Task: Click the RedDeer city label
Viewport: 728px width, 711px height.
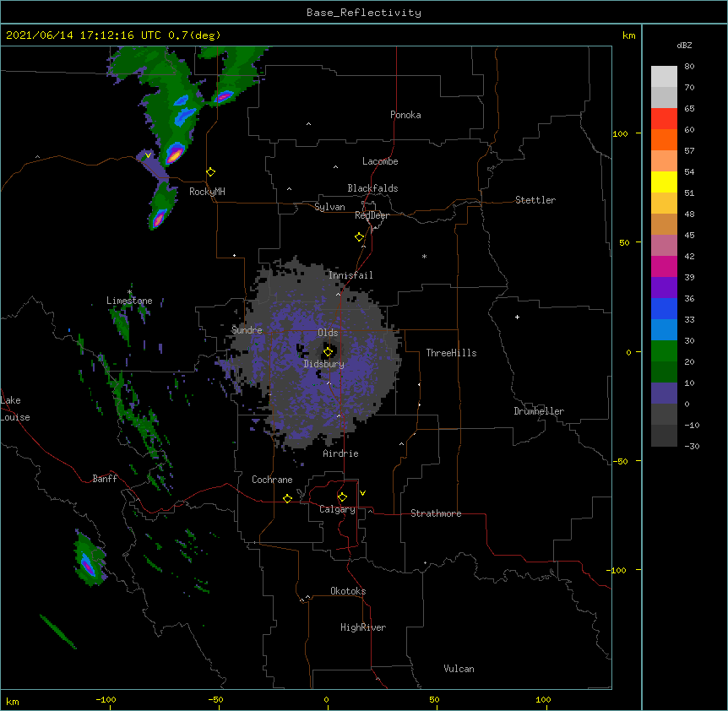Action: pyautogui.click(x=372, y=215)
